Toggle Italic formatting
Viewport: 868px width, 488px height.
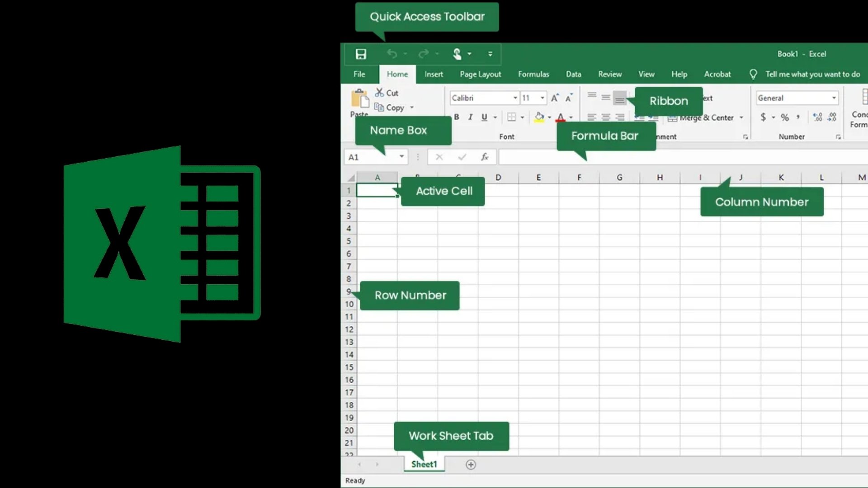pyautogui.click(x=470, y=117)
